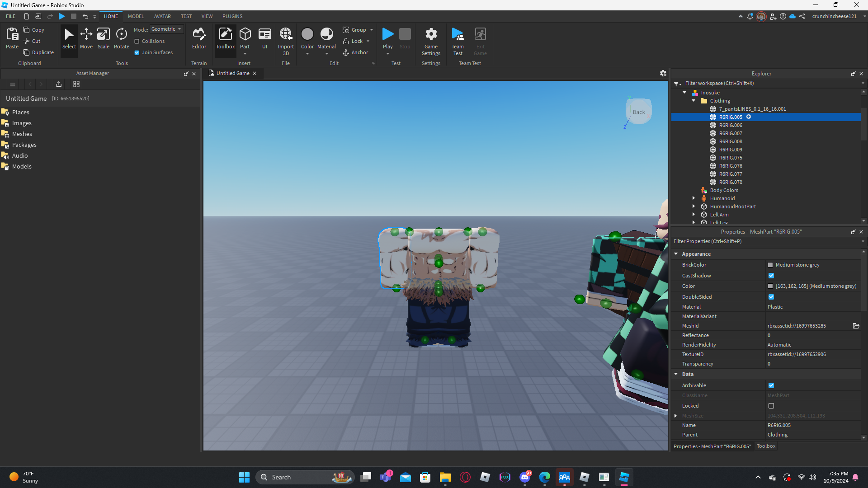Viewport: 868px width, 488px height.
Task: Open the Terrain Editor
Action: tap(199, 38)
